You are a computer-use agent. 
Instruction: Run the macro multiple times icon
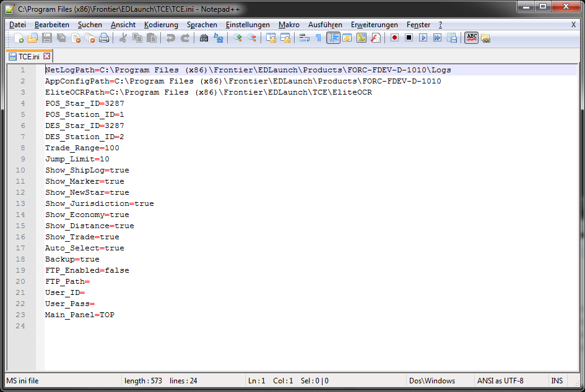point(437,38)
